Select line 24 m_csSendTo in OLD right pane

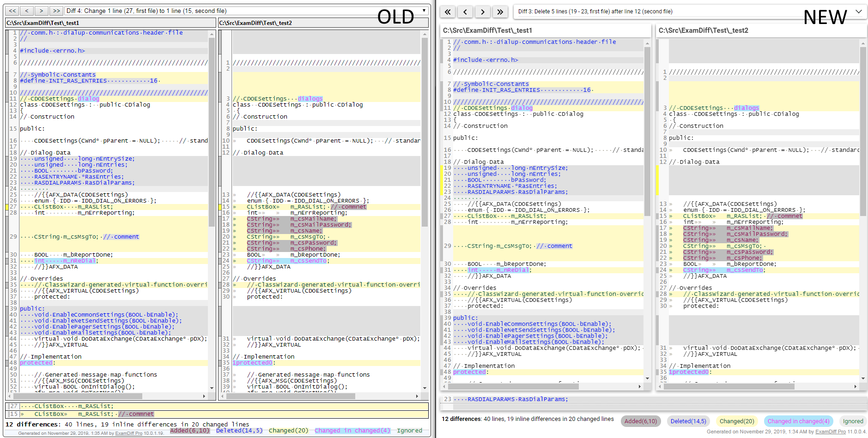tap(326, 261)
